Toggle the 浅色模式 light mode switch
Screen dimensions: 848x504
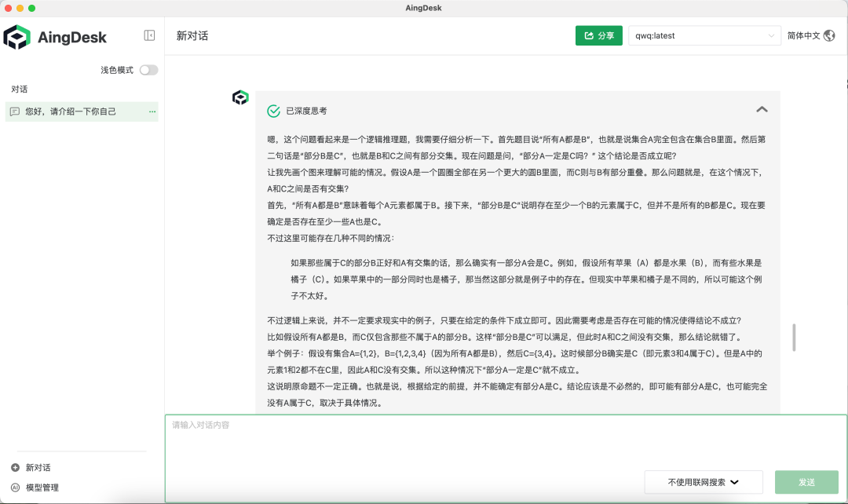[148, 71]
